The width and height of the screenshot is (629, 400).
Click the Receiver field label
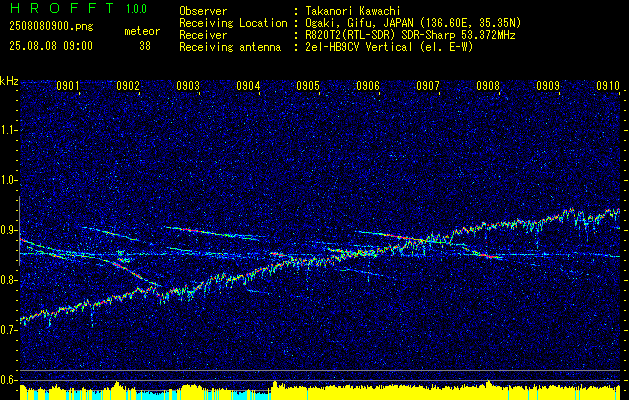pyautogui.click(x=203, y=35)
